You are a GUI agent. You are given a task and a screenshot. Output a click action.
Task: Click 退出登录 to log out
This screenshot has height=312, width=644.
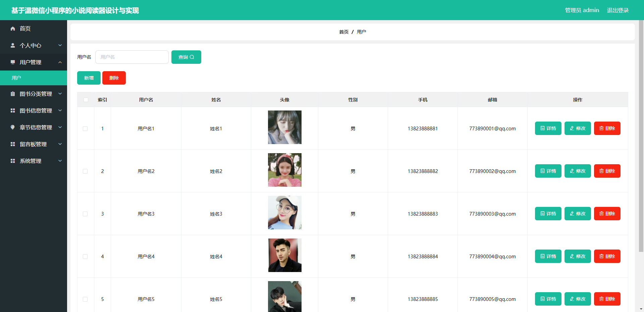pos(618,10)
